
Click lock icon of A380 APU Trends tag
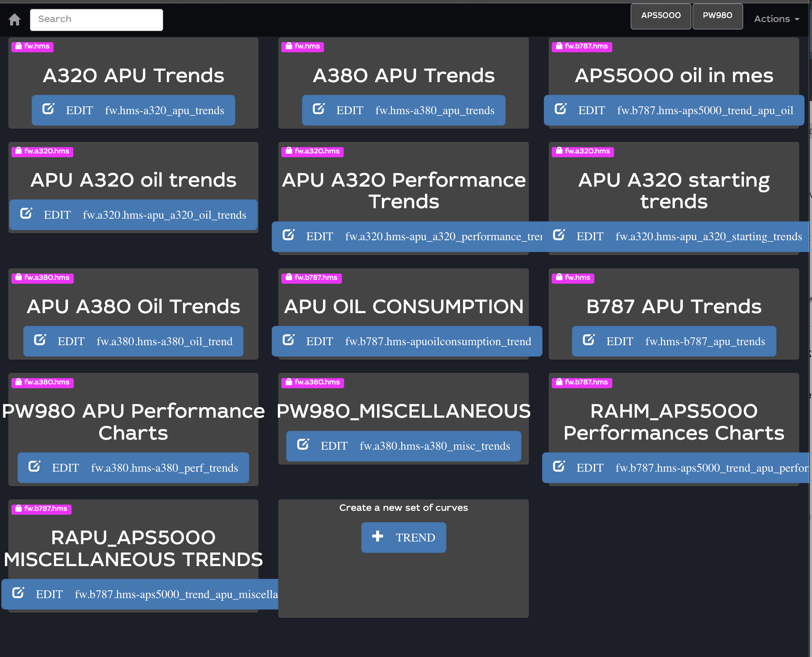point(289,46)
